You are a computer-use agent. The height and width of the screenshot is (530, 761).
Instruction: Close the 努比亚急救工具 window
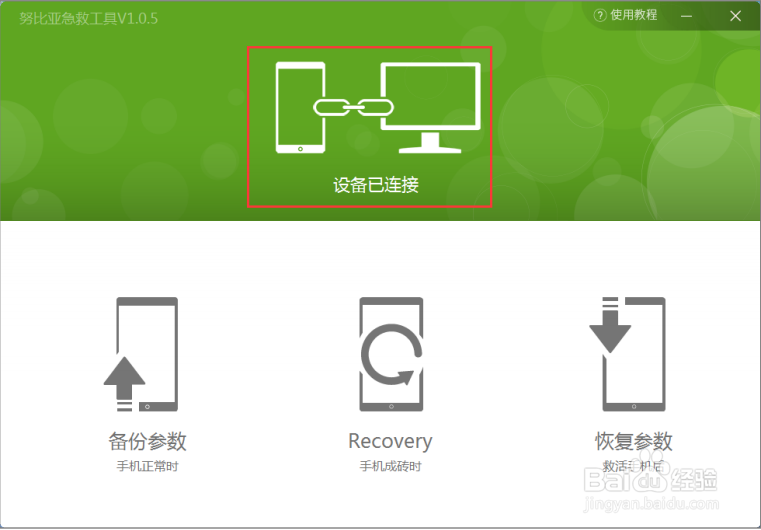[735, 16]
